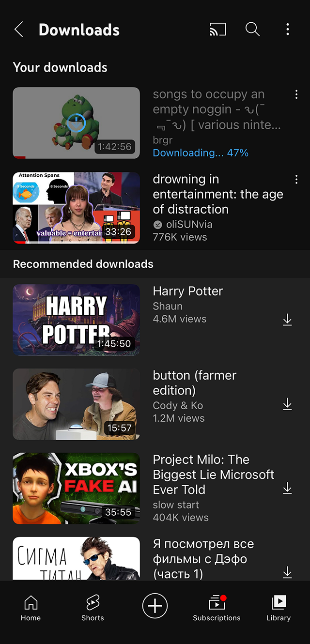Open the Subscriptions tab
The height and width of the screenshot is (644, 310).
coord(217,609)
